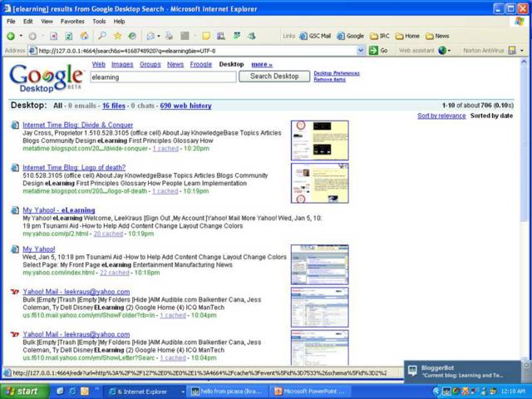Click the '20 cached' link
Screen dimensions: 532x399
coord(108,234)
